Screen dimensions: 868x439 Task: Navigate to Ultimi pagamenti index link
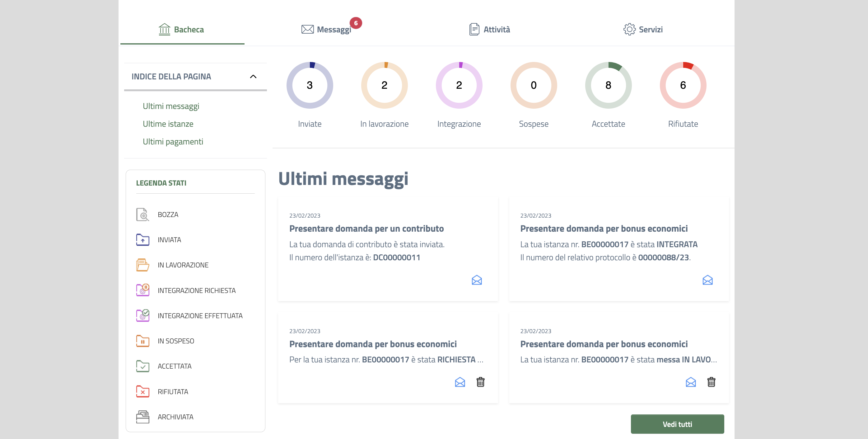pos(173,142)
